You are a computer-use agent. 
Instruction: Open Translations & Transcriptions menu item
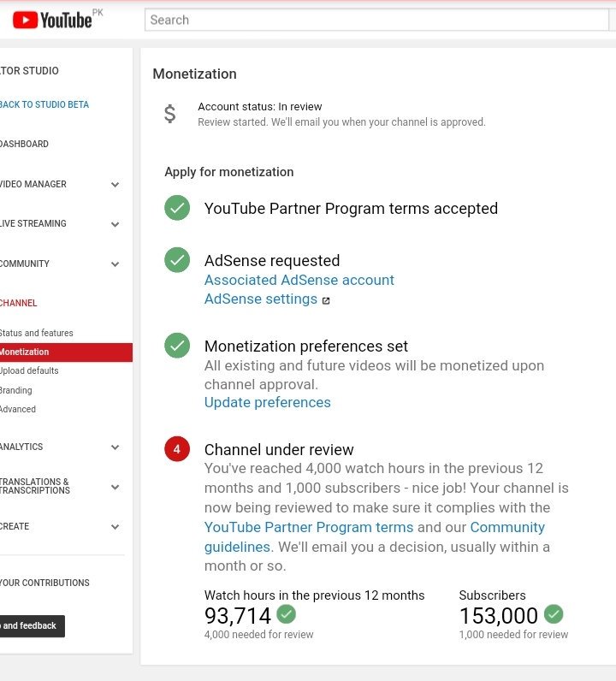coord(35,486)
